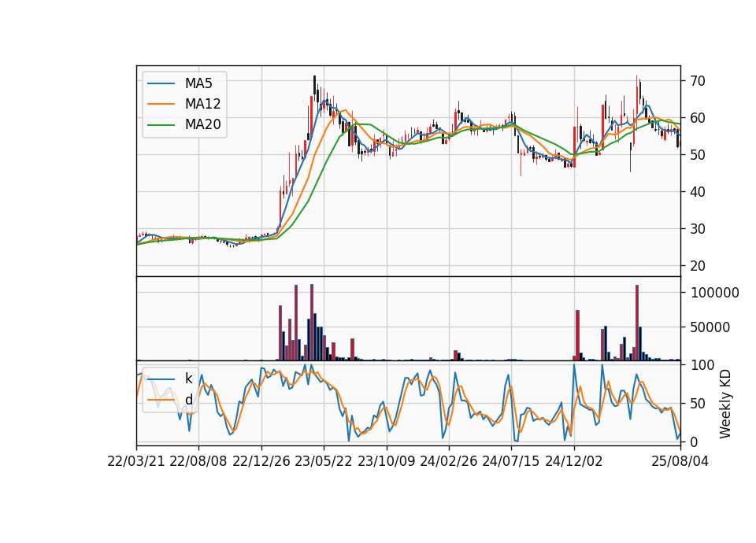
Task: Click the MA5 legend label
Action: [198, 83]
